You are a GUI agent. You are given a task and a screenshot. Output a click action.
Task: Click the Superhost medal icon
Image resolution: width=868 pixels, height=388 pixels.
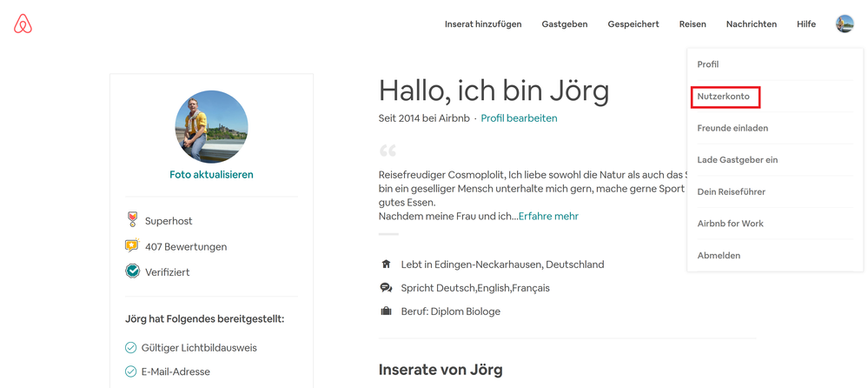[132, 221]
